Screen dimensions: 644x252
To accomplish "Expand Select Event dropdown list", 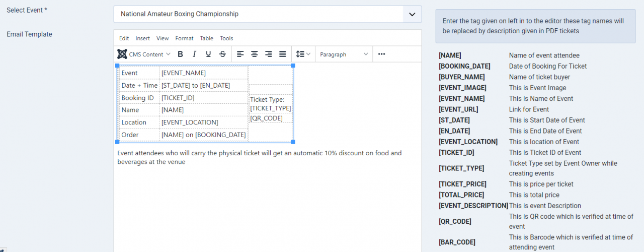I will point(412,14).
